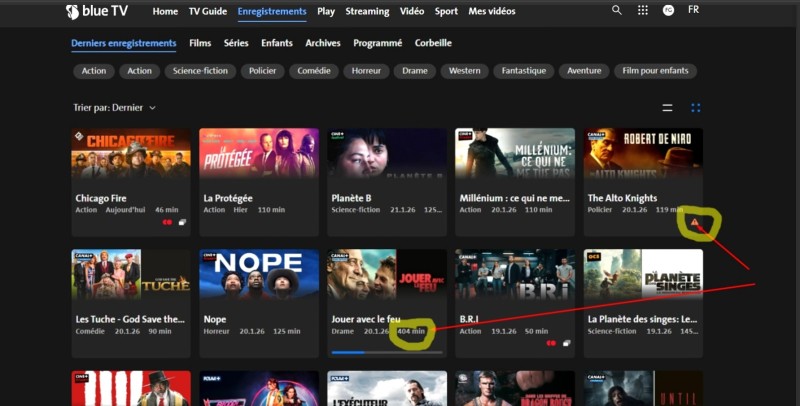Switch to grid view layout
Viewport: 800px width, 406px height.
point(696,107)
